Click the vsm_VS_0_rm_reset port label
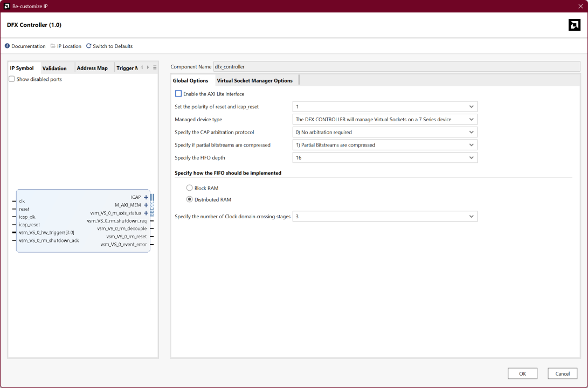Screen dimensions: 588x388 point(126,237)
